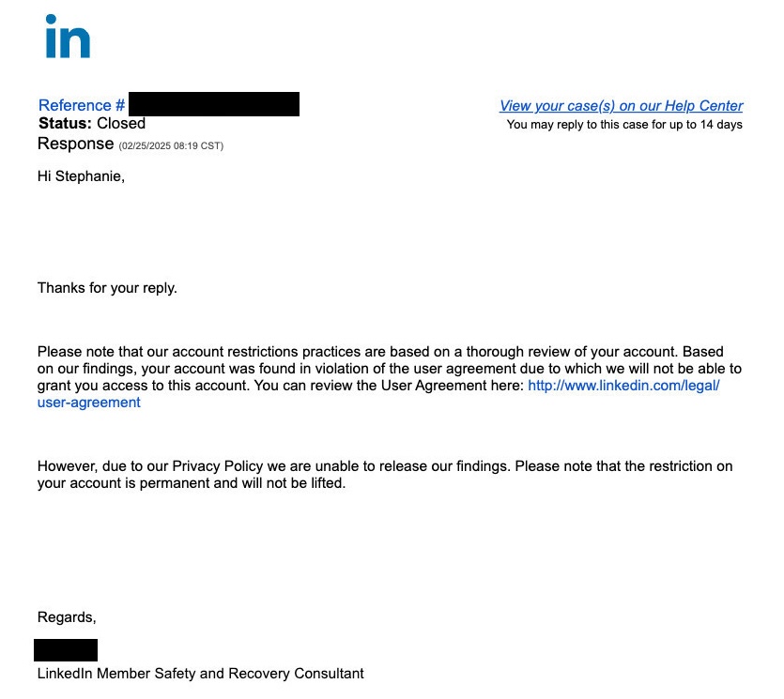Click the LinkedIn logo
This screenshot has height=699, width=784.
[67, 37]
